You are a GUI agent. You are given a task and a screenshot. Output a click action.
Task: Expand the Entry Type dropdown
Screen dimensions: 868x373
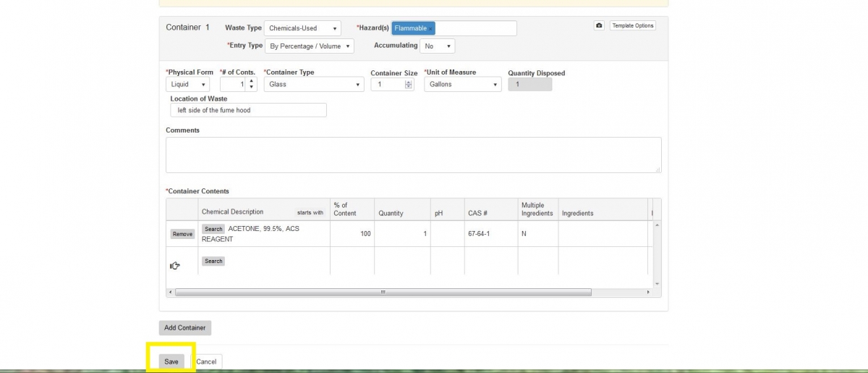coord(309,46)
